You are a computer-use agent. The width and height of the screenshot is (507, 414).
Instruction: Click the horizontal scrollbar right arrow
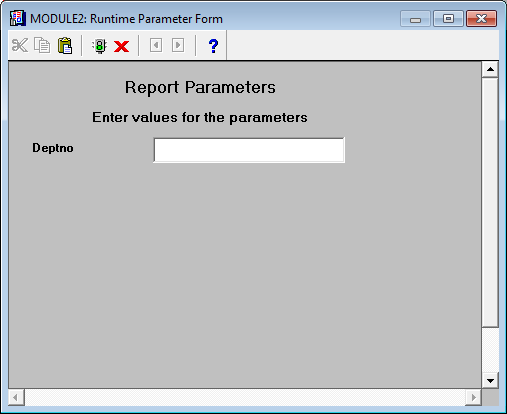[473, 397]
